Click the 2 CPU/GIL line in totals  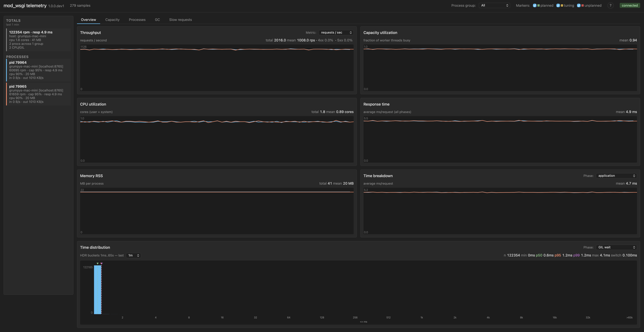click(17, 48)
